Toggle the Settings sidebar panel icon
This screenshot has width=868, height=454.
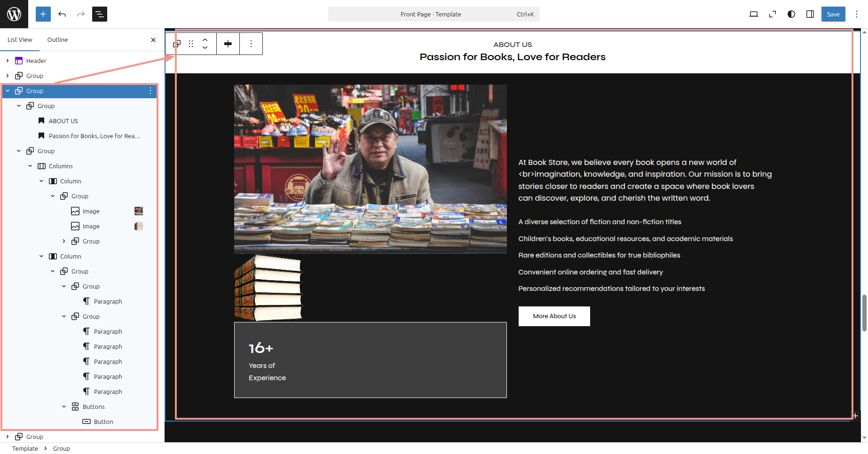point(810,14)
